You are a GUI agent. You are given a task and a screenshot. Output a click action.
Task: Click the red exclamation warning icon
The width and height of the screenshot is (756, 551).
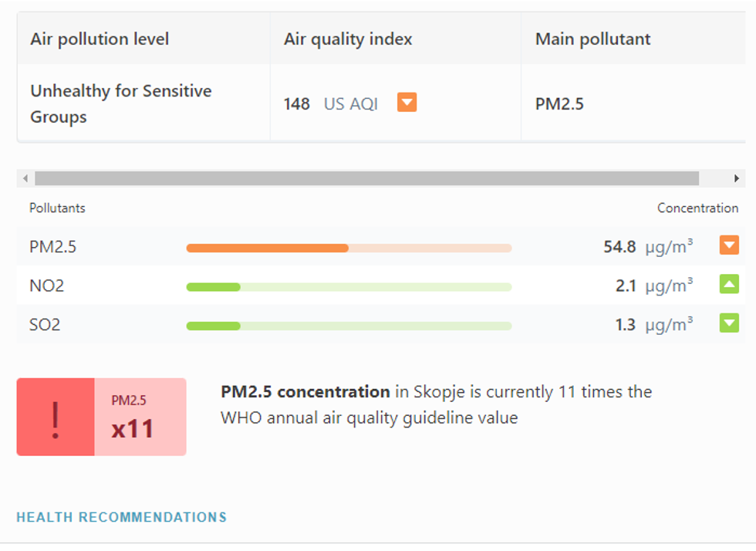(x=56, y=417)
